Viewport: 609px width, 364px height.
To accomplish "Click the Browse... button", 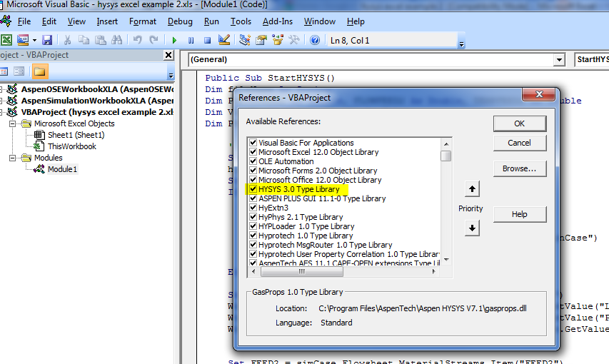I will point(520,168).
